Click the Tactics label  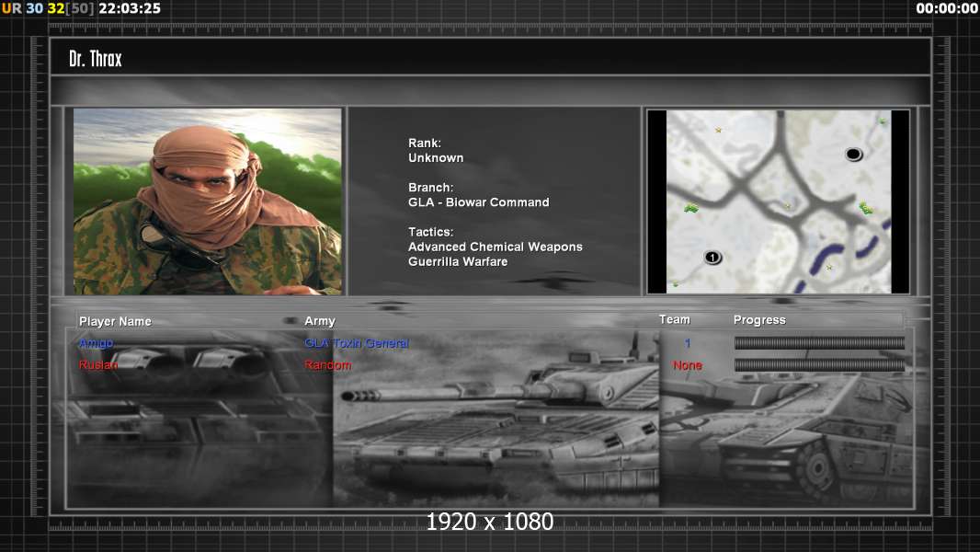click(x=430, y=231)
